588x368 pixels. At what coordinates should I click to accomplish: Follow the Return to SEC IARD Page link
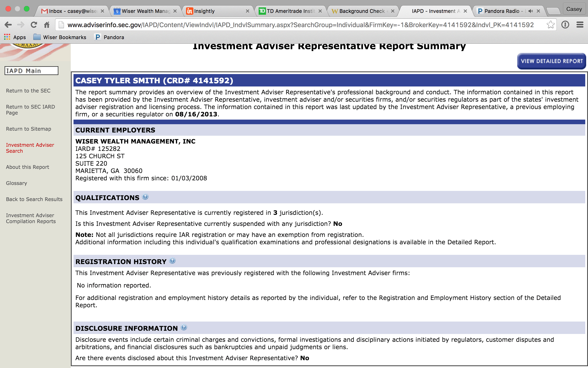coord(30,110)
